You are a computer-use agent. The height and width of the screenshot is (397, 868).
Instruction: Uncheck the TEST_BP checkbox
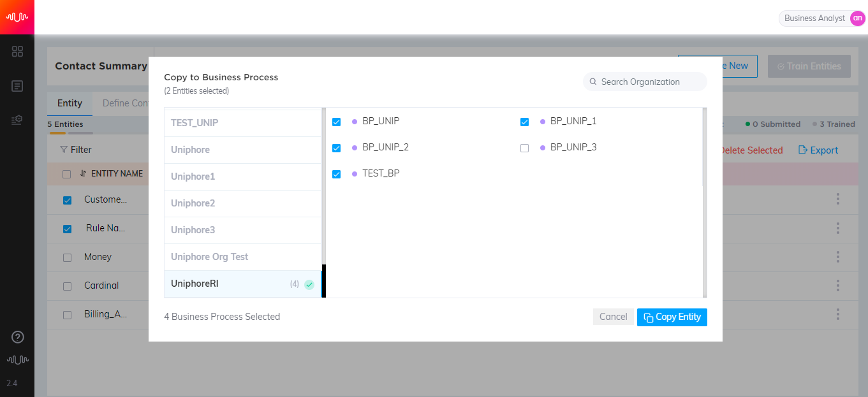(337, 174)
